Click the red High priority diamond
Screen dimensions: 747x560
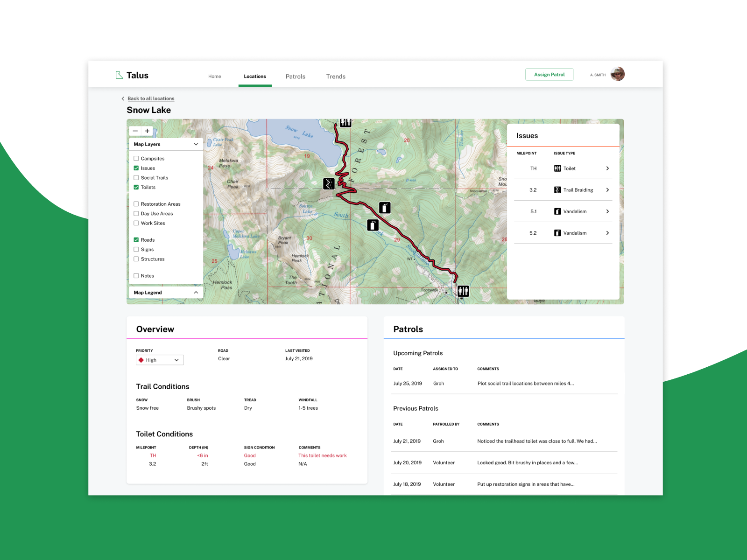pyautogui.click(x=141, y=360)
